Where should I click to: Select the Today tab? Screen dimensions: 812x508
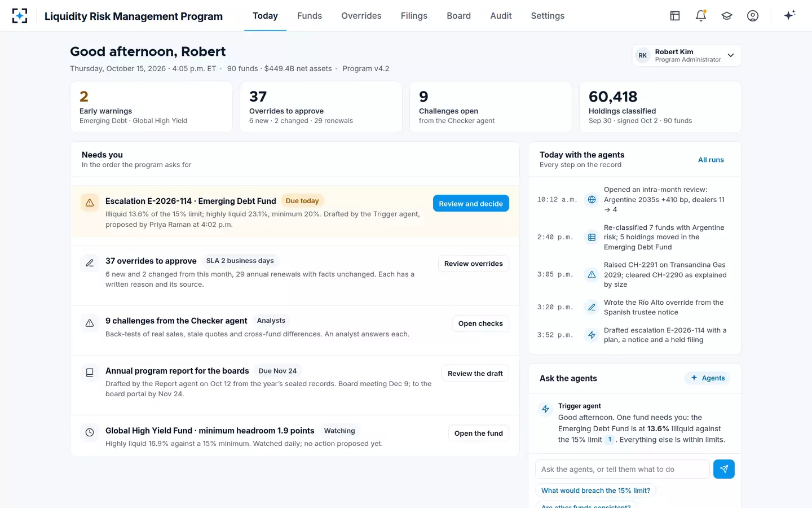265,16
